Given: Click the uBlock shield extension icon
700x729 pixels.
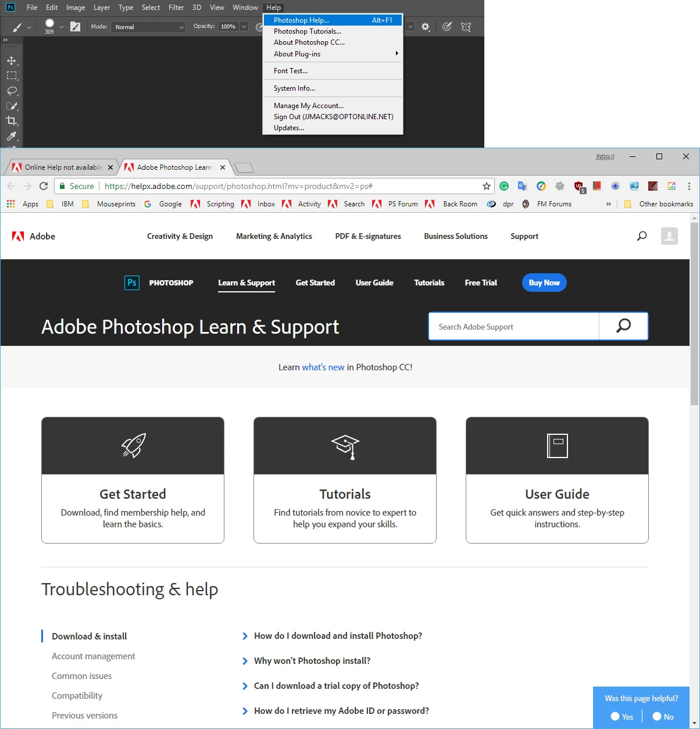Looking at the screenshot, I should 579,187.
